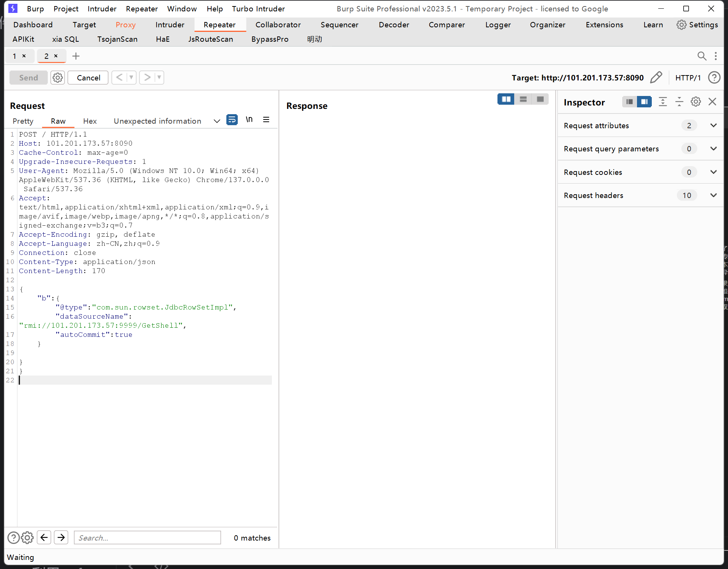This screenshot has width=728, height=569.
Task: Expand Request attributes section
Action: pos(713,126)
